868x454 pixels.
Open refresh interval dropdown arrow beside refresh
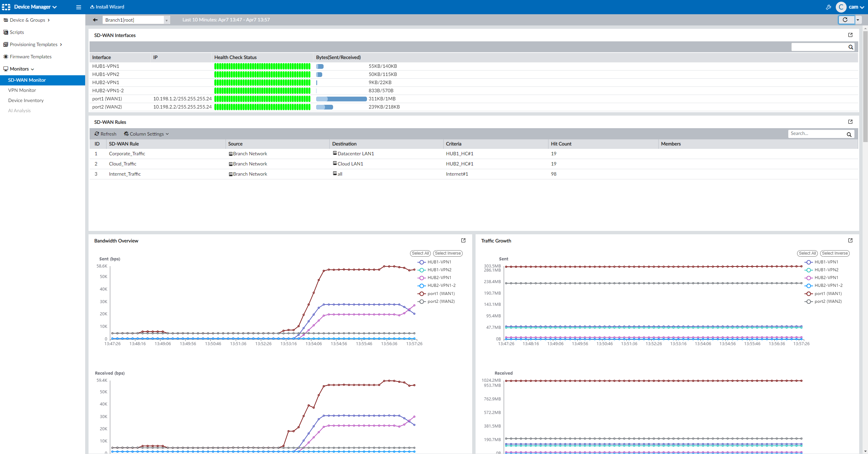[x=857, y=20]
